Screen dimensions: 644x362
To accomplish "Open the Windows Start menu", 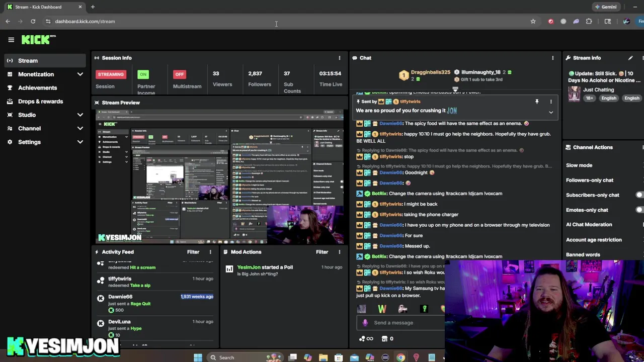I will point(198,357).
